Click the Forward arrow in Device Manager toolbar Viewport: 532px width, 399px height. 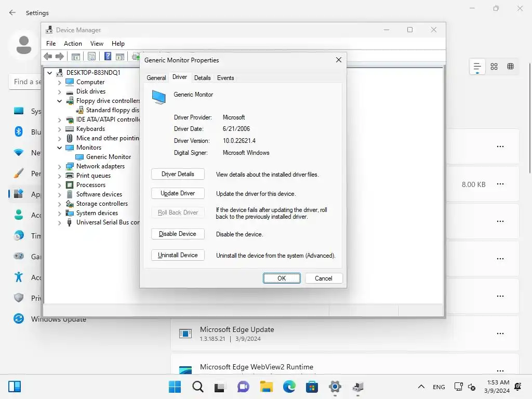coord(60,56)
